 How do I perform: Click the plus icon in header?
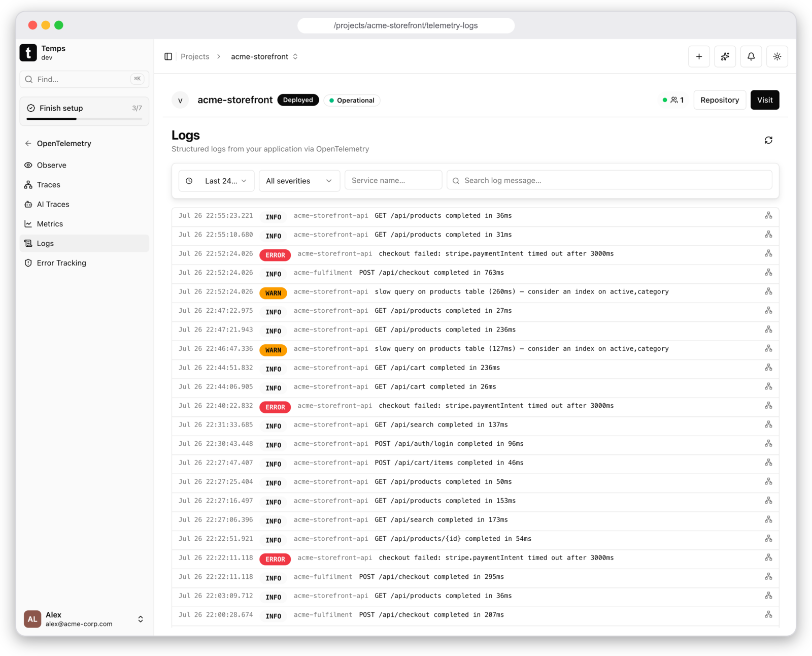(699, 56)
